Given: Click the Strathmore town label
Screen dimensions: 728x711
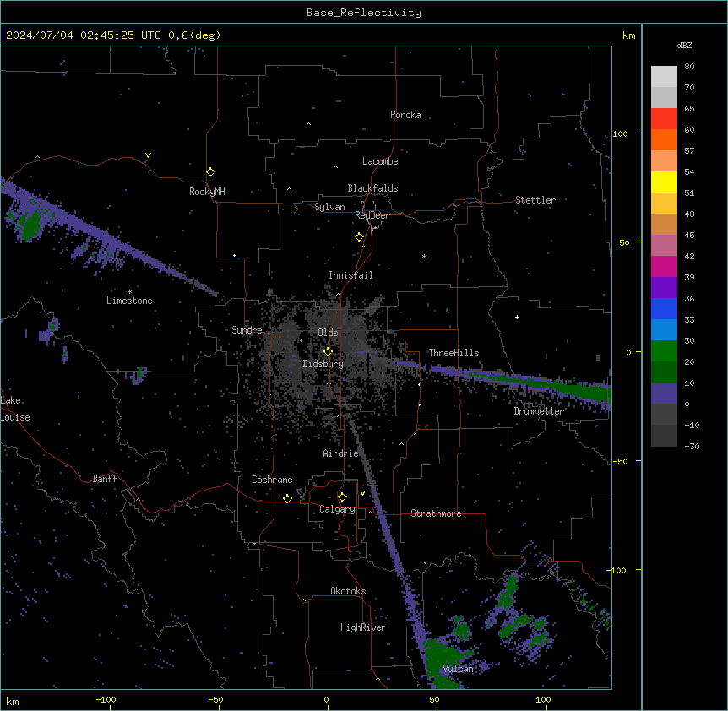Looking at the screenshot, I should (436, 513).
